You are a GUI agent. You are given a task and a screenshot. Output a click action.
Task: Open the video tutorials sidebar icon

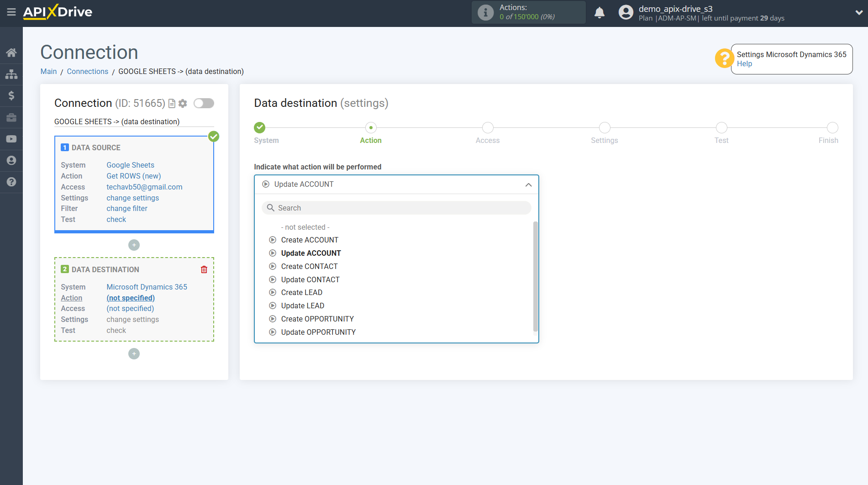click(11, 139)
